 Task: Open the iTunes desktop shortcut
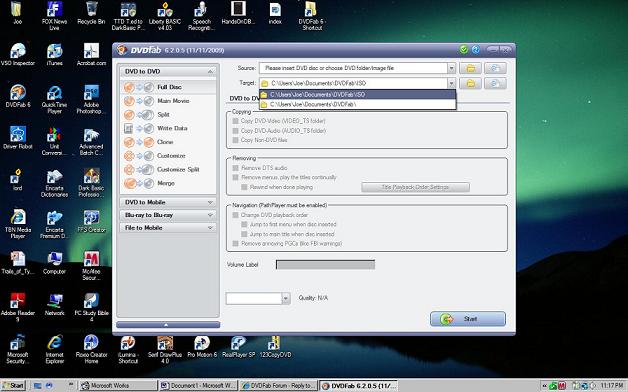coord(54,55)
